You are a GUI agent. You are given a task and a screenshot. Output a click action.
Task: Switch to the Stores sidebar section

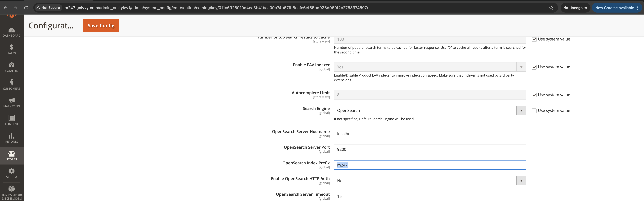12,155
